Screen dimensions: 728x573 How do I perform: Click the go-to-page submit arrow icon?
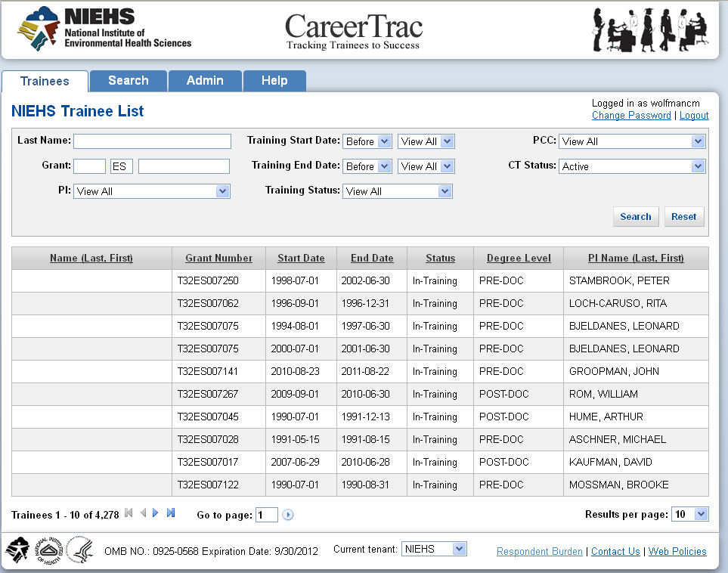point(288,515)
